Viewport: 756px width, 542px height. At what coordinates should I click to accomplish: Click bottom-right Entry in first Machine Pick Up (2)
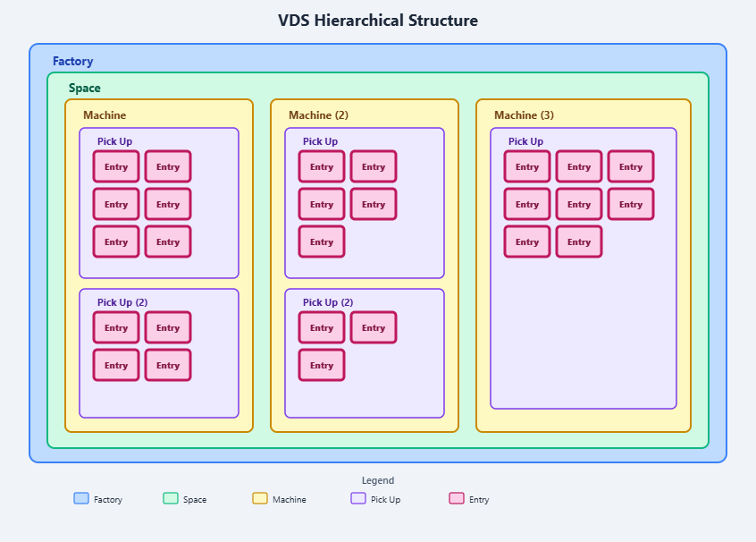(x=168, y=365)
